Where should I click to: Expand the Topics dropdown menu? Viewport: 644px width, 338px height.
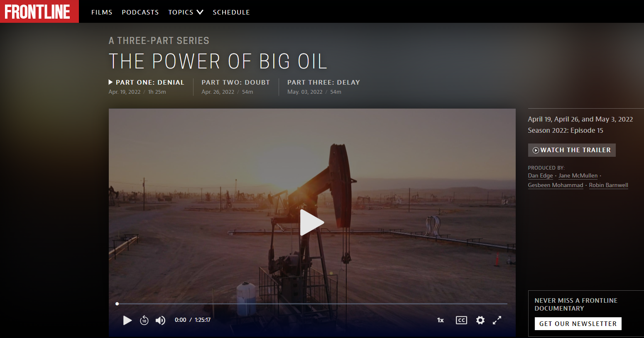click(x=186, y=12)
